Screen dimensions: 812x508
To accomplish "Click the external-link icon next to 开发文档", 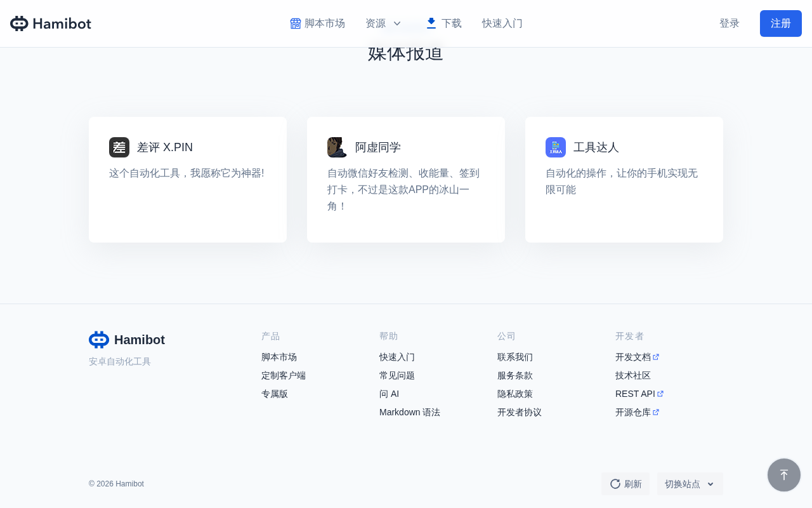I will pyautogui.click(x=656, y=357).
